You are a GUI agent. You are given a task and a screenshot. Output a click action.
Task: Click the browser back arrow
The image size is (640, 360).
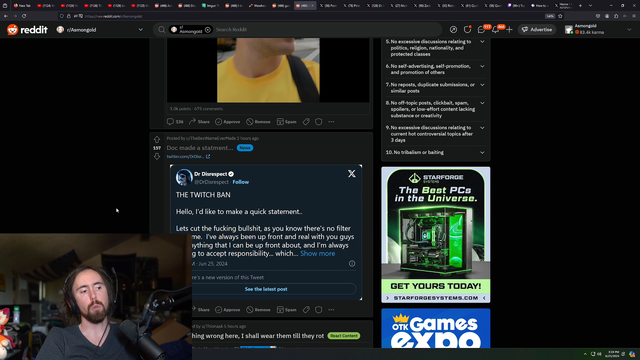(6, 16)
